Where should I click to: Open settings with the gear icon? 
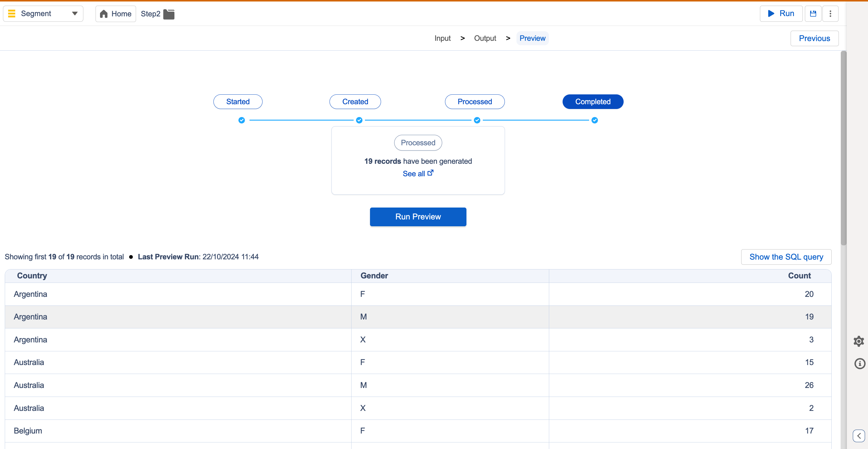point(858,341)
